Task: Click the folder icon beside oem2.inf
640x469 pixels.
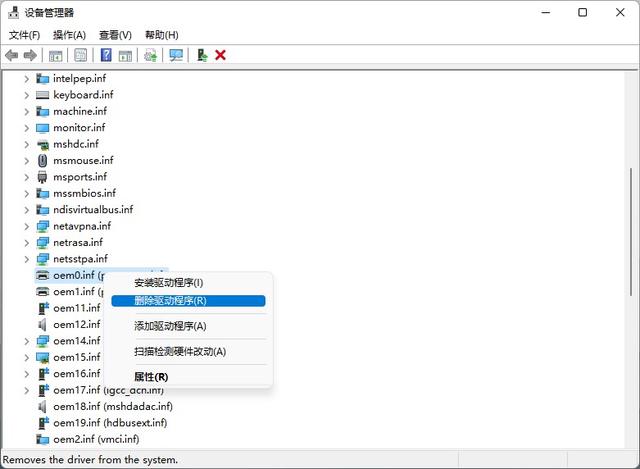Action: [42, 439]
